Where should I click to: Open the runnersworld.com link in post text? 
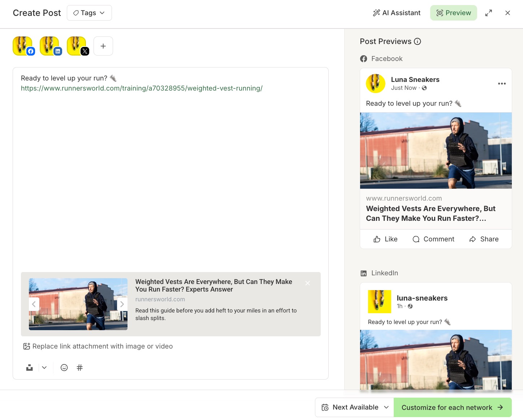click(142, 88)
